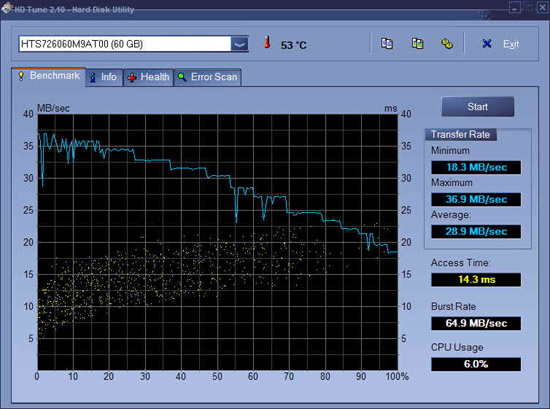Click the copy to clipboard icon
Image resolution: width=550 pixels, height=409 pixels.
pos(387,44)
